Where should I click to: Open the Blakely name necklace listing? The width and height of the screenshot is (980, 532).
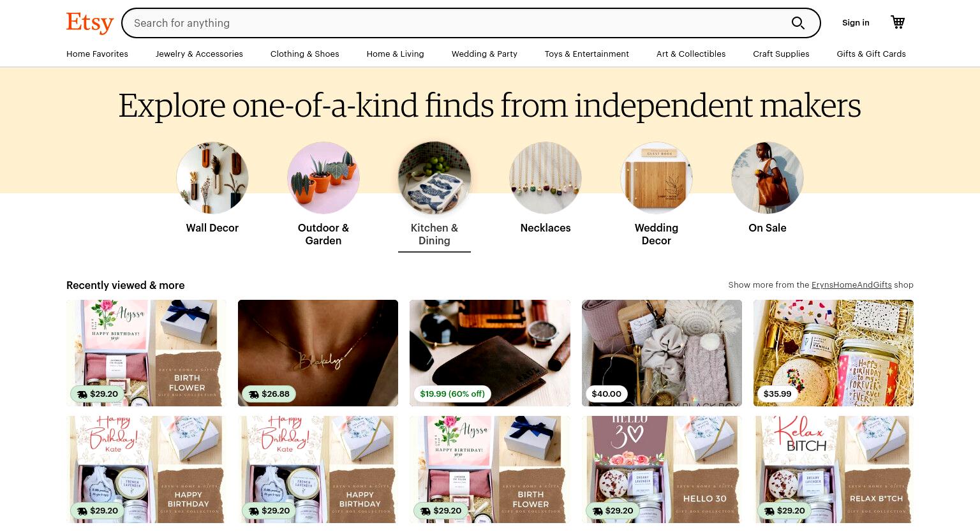point(318,353)
